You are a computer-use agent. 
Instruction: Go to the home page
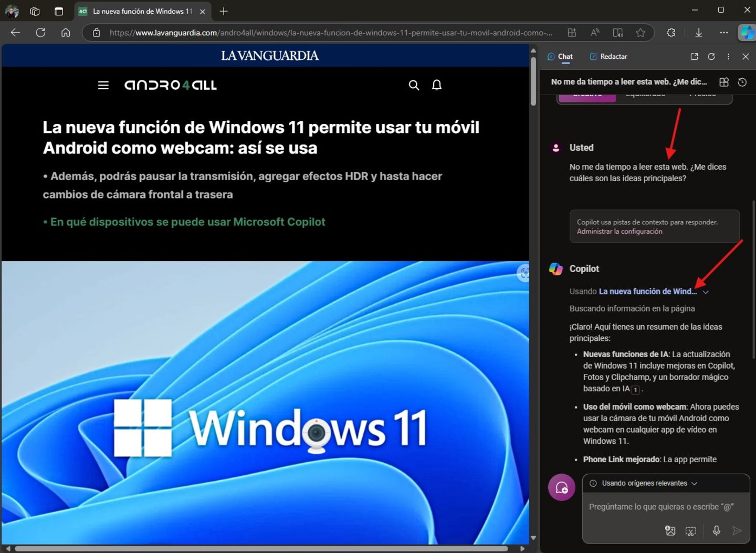click(x=66, y=33)
